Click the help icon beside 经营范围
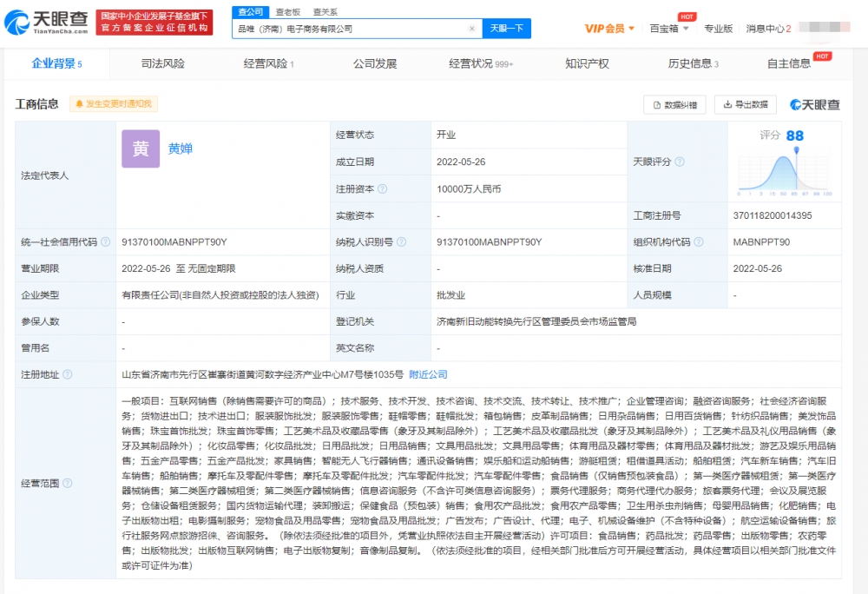 (x=68, y=484)
